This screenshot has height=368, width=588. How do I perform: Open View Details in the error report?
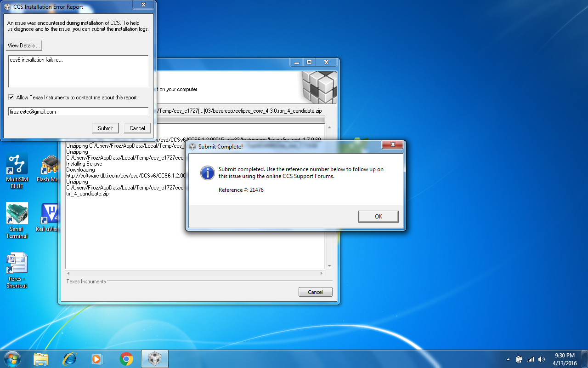[24, 46]
